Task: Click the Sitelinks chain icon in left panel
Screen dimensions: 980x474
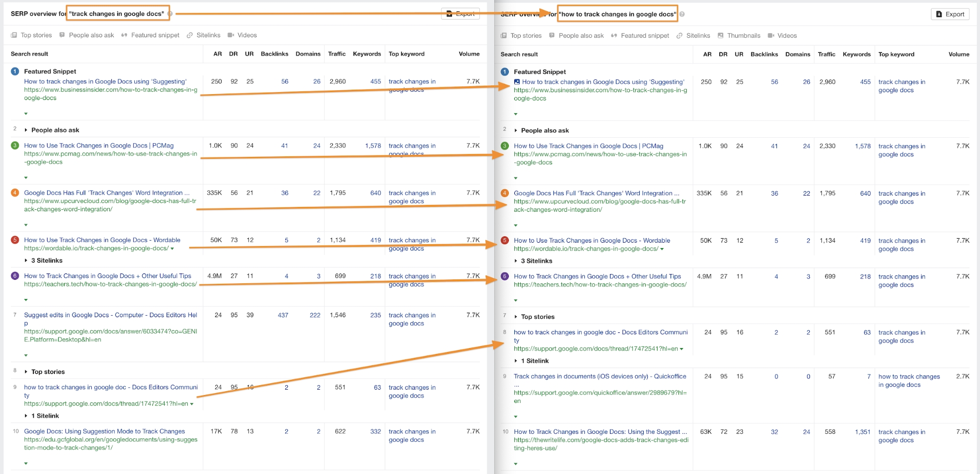Action: (190, 35)
